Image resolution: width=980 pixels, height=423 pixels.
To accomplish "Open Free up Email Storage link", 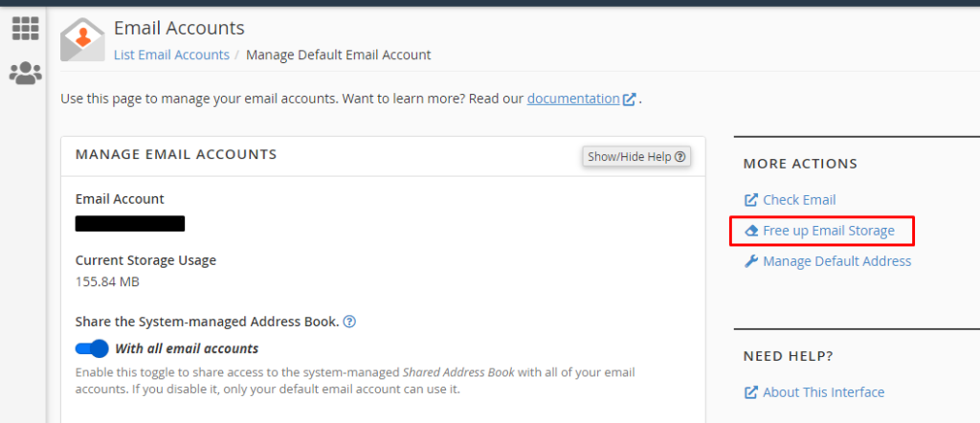I will pos(829,231).
